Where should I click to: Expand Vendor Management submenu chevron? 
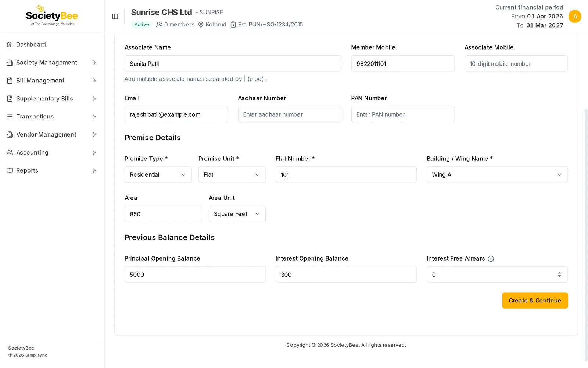[94, 135]
